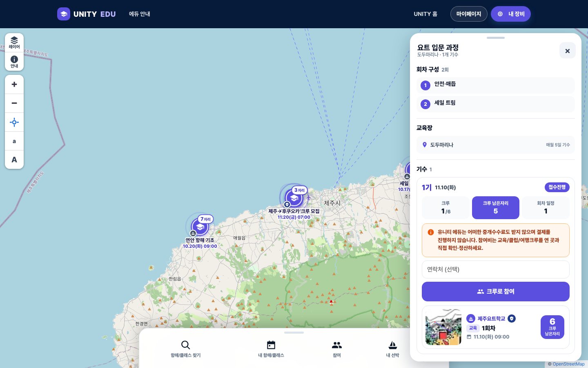Zoom in the map with plus button
Viewport: 588px width, 368px height.
coord(14,85)
